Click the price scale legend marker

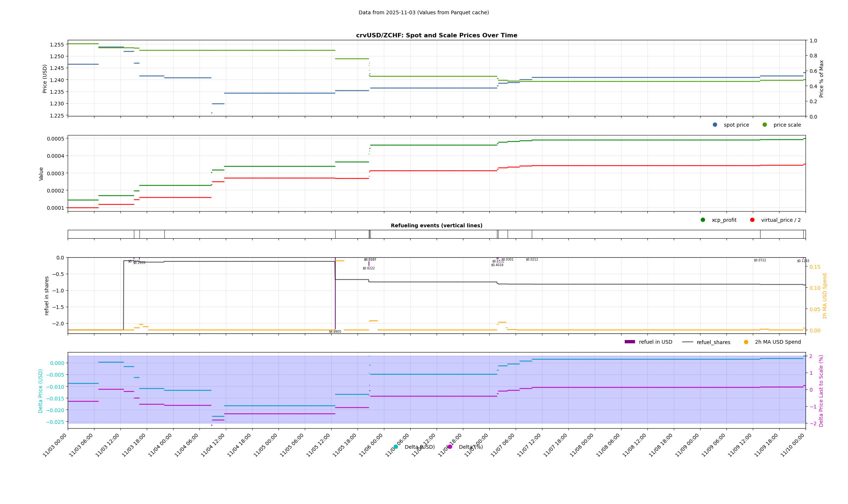point(765,125)
